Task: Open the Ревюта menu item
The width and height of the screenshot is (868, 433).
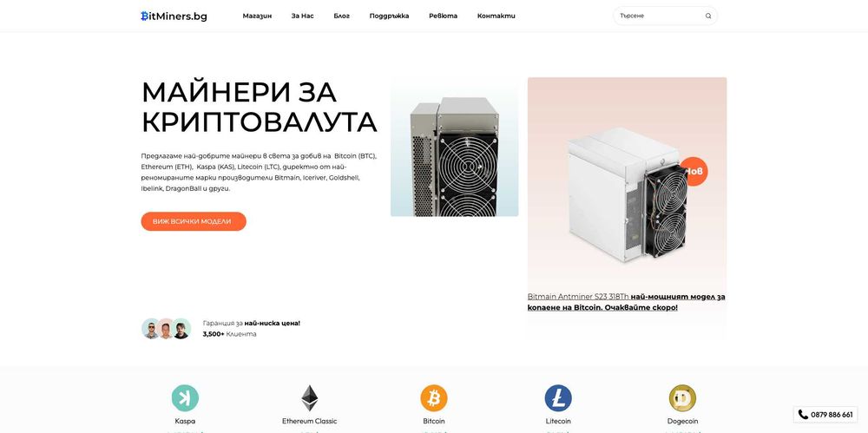Action: (443, 16)
